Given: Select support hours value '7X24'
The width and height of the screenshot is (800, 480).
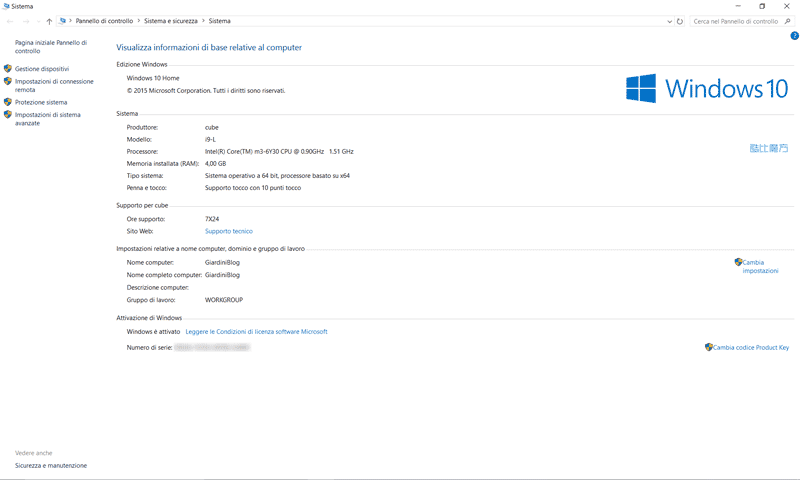Looking at the screenshot, I should pos(212,219).
